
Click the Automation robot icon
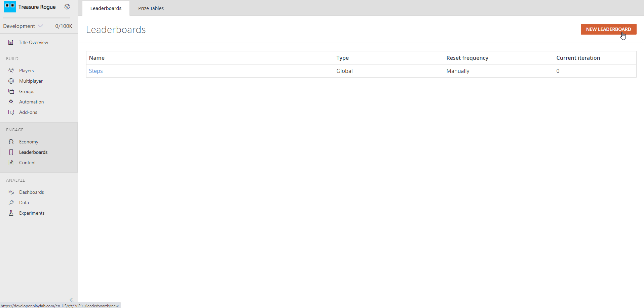(11, 102)
